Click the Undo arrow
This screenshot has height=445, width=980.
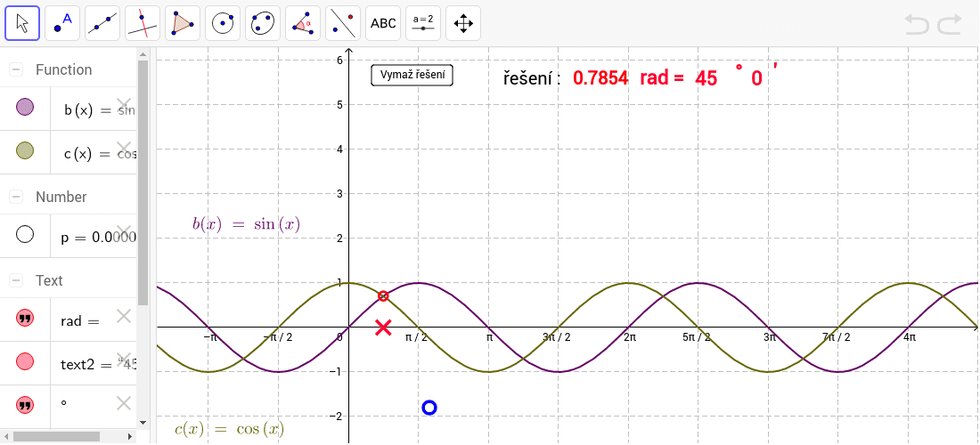(918, 24)
